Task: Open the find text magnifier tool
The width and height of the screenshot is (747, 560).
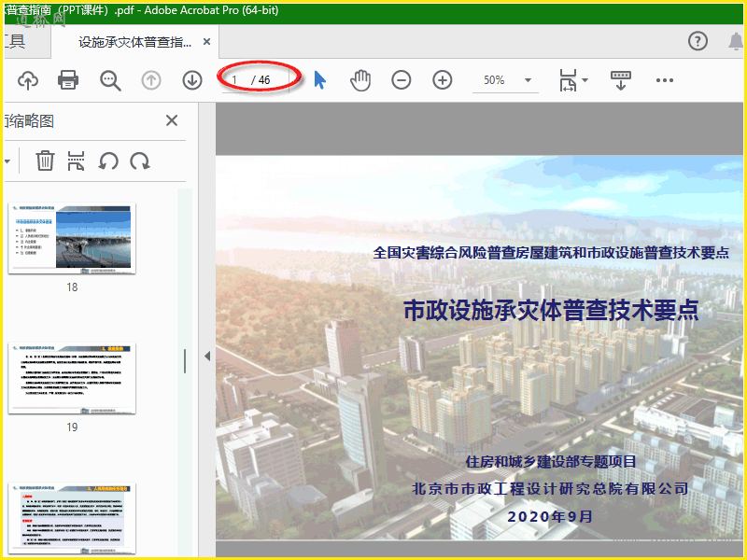Action: coord(110,80)
